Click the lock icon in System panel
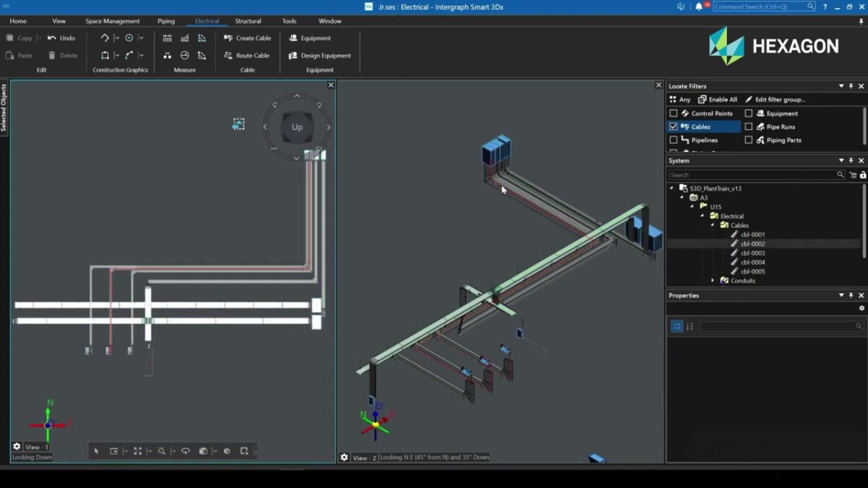This screenshot has width=868, height=488. (x=863, y=175)
